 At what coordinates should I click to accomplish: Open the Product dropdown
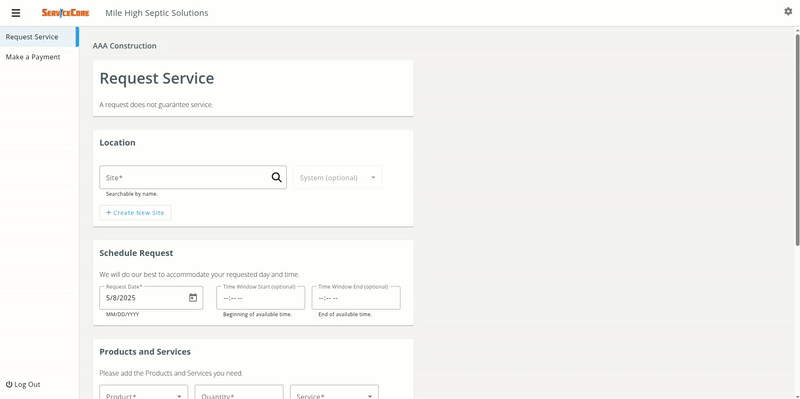click(143, 392)
